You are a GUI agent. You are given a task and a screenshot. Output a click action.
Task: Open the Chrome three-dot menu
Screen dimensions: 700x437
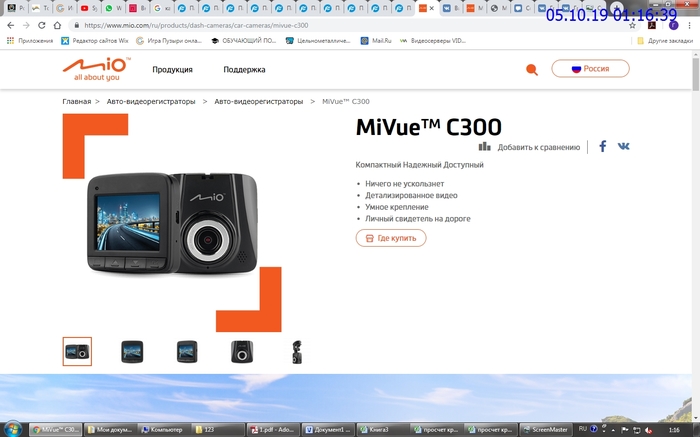[690, 25]
